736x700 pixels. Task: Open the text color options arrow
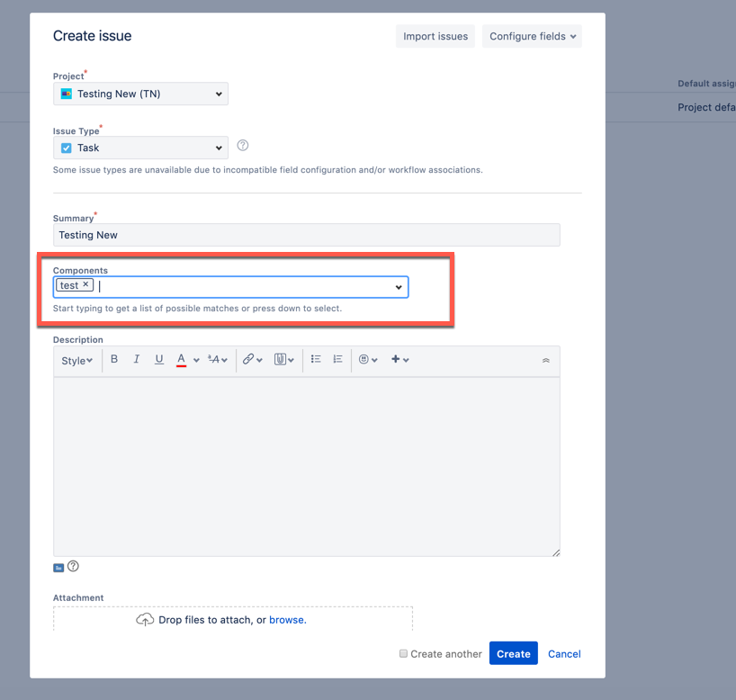[196, 360]
